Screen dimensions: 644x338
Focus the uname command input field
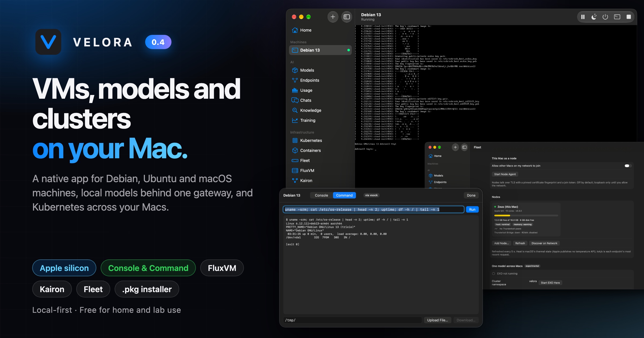click(374, 210)
